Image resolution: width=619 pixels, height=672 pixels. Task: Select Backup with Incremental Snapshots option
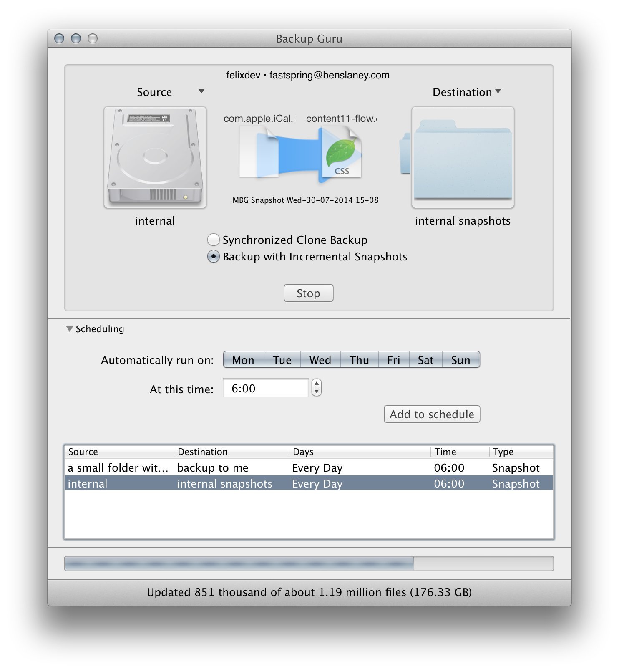214,257
